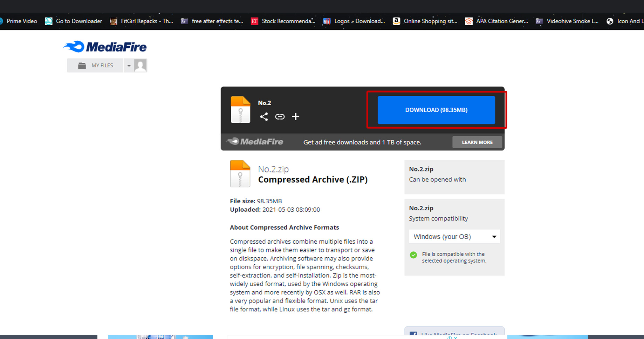Viewport: 644px width, 339px height.
Task: Click the LEARN MORE button
Action: point(477,142)
